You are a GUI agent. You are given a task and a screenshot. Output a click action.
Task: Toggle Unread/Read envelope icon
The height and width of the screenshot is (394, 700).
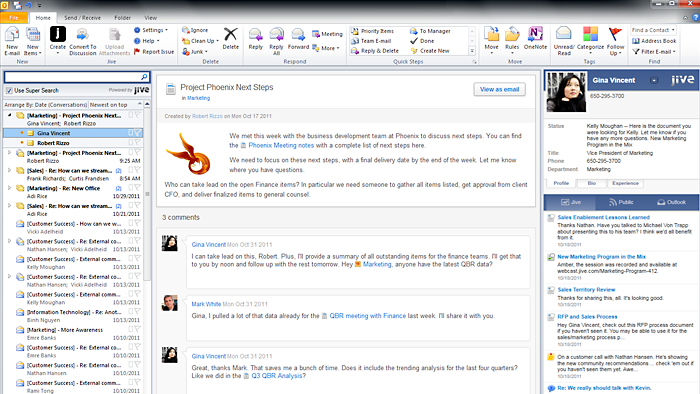coord(564,34)
